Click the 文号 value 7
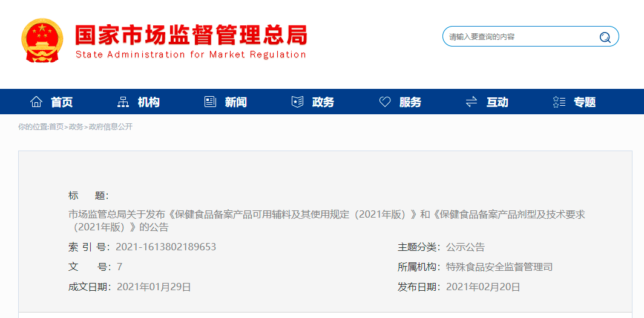The image size is (644, 318). 119,267
